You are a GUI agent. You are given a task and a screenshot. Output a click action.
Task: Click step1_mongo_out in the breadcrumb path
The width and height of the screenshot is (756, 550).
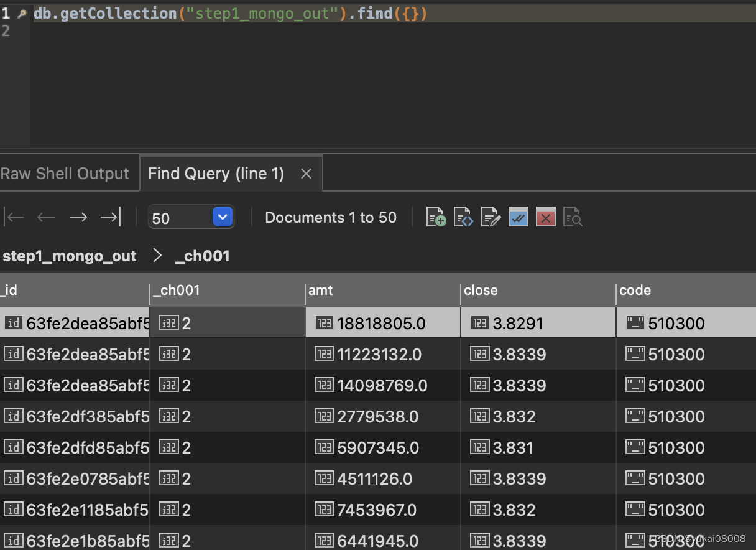coord(70,256)
